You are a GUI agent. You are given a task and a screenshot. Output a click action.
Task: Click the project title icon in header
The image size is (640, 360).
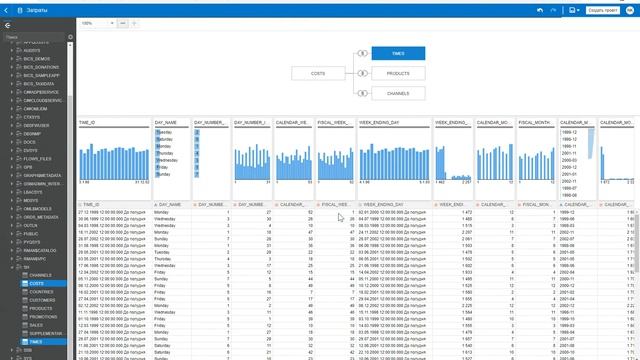pyautogui.click(x=20, y=10)
